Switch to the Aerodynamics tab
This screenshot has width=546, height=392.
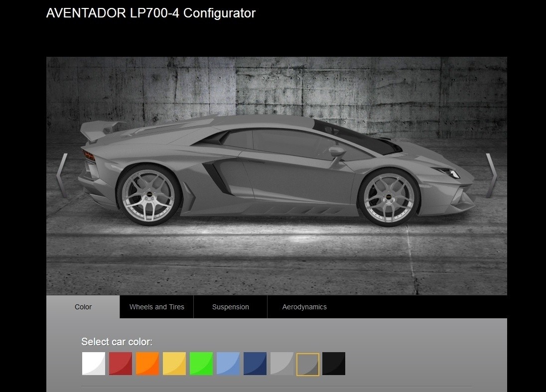click(304, 307)
